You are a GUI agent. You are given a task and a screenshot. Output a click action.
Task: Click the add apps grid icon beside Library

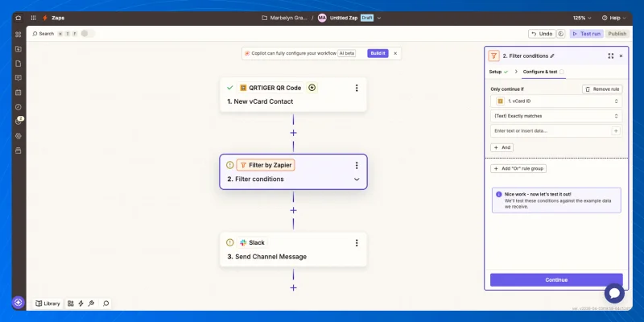tap(71, 303)
